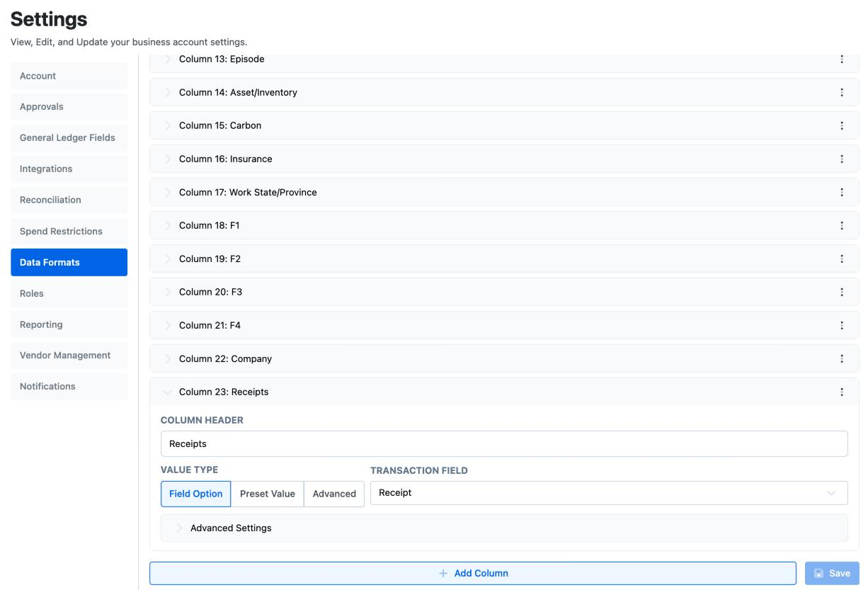868x590 pixels.
Task: Select the Data Formats tab
Action: (x=69, y=262)
